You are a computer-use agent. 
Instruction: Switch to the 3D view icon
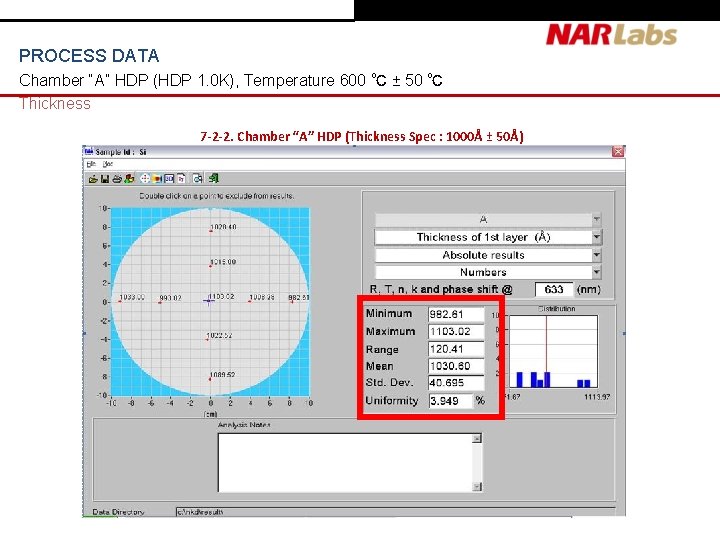pyautogui.click(x=169, y=179)
